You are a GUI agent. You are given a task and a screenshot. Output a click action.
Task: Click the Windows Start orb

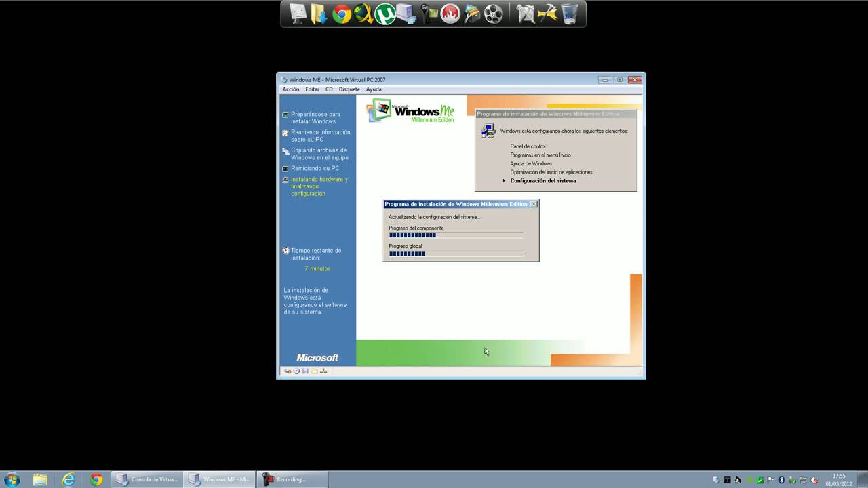[x=12, y=479]
